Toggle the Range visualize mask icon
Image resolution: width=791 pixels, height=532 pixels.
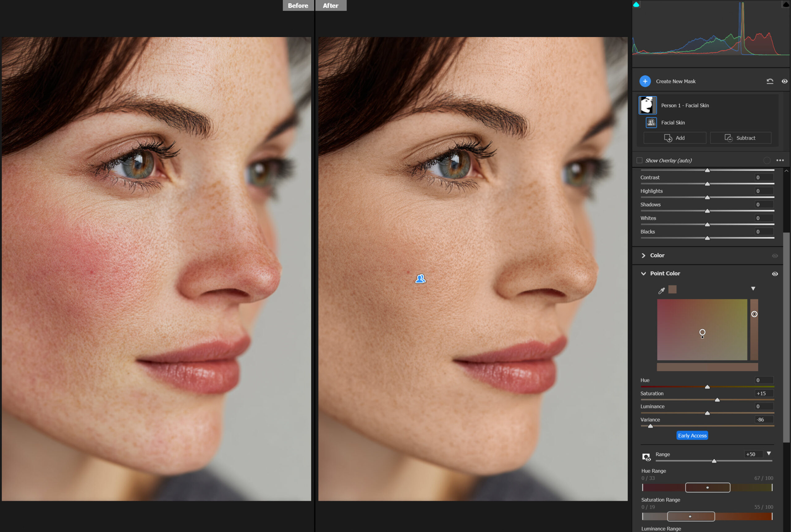(646, 457)
